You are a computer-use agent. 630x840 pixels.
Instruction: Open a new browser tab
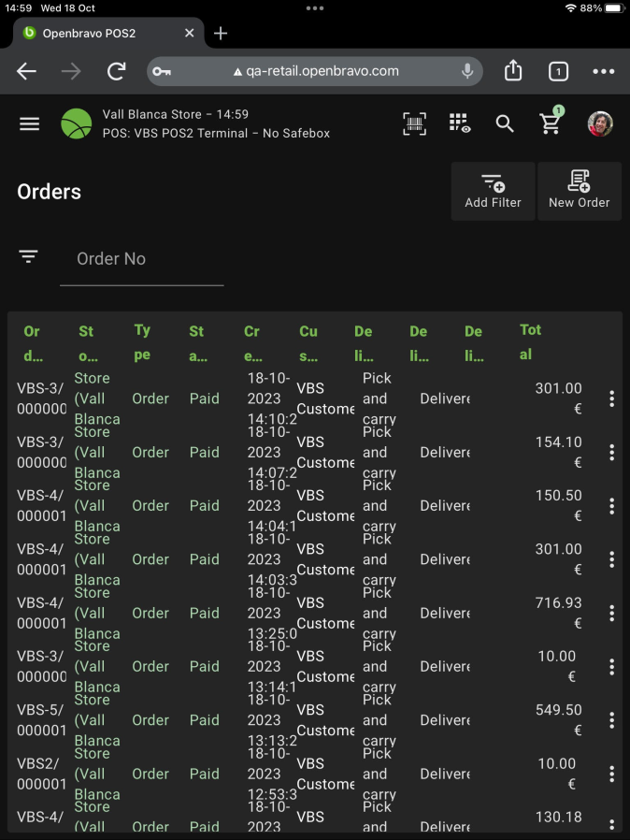(x=221, y=33)
